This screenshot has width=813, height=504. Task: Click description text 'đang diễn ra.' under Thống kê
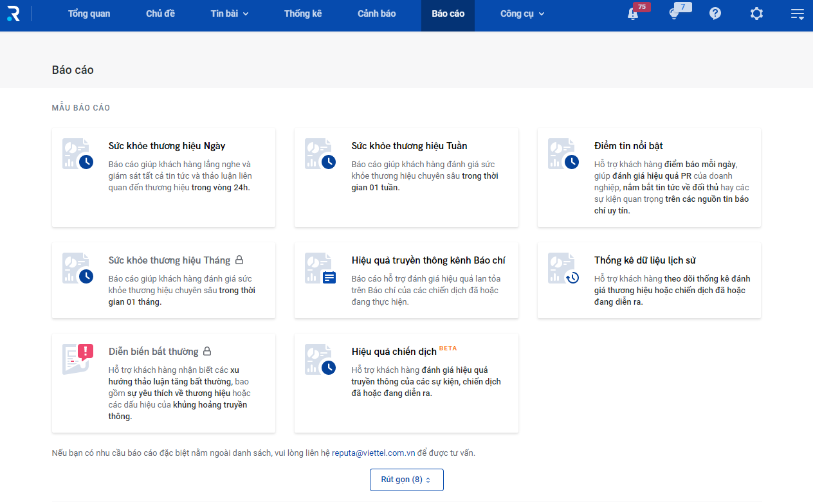(x=619, y=302)
